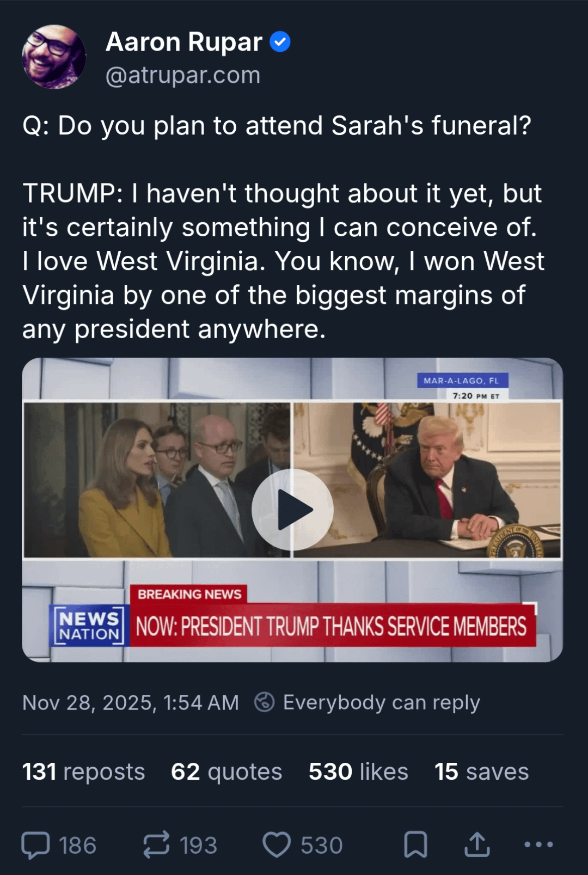Tap the repost arrows icon

point(156,845)
